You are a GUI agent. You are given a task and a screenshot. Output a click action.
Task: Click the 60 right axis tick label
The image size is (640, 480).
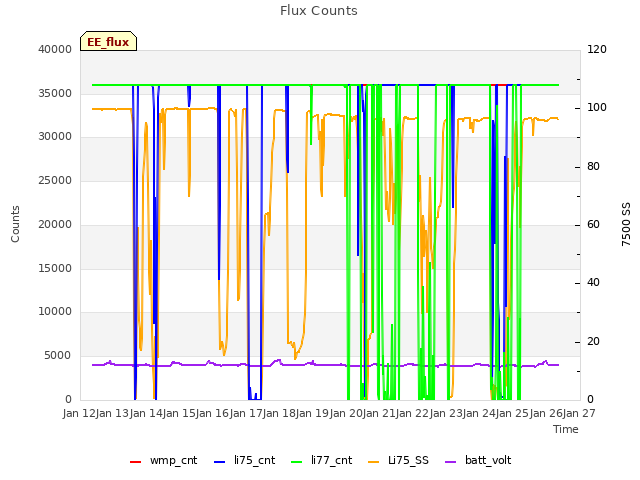coord(593,224)
